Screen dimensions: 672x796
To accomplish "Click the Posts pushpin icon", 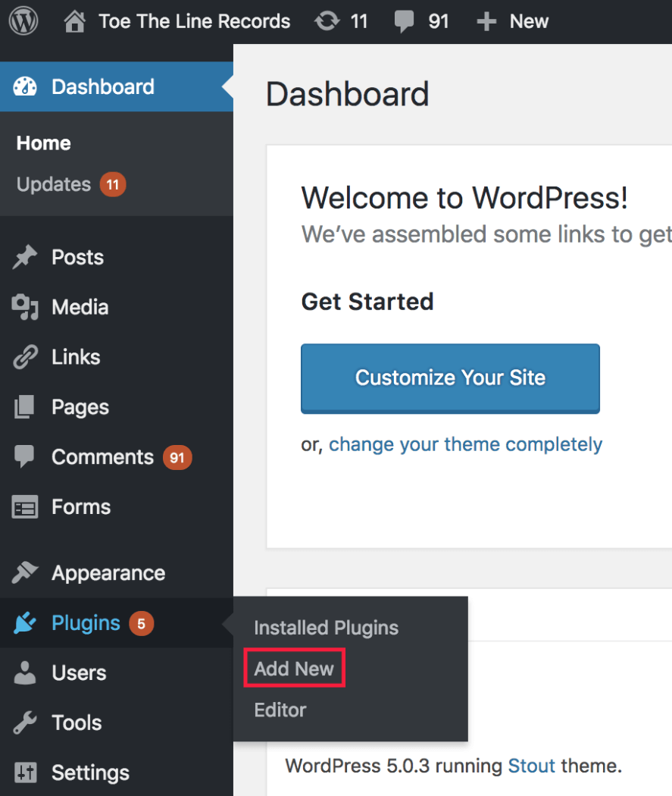I will point(25,257).
